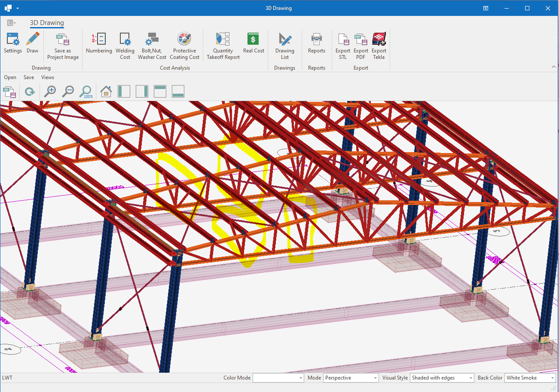Zoom in using the magnifier plus icon
The image size is (559, 392).
pos(50,91)
